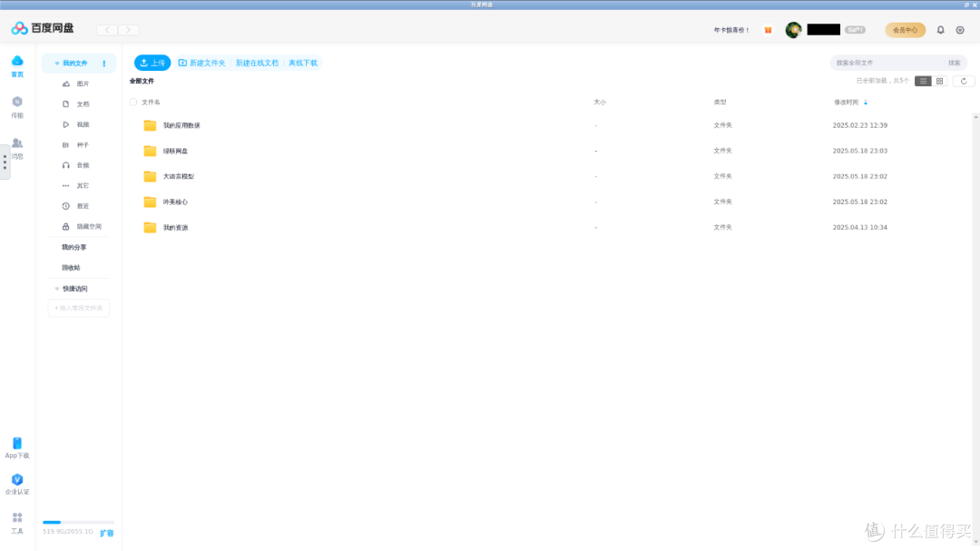Click the vertical scrollbar of file list
This screenshot has height=551, width=980.
(x=975, y=329)
